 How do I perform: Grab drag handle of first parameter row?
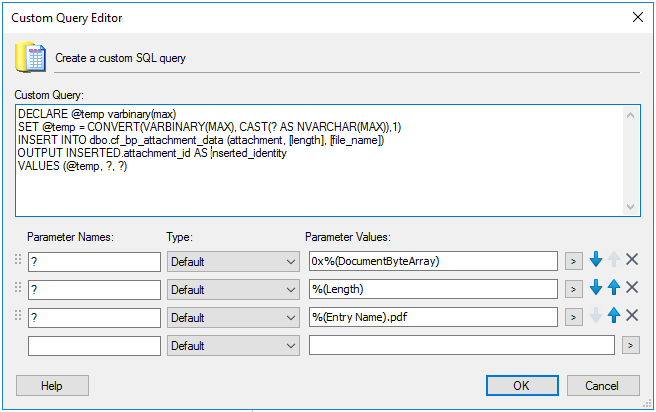[x=18, y=260]
